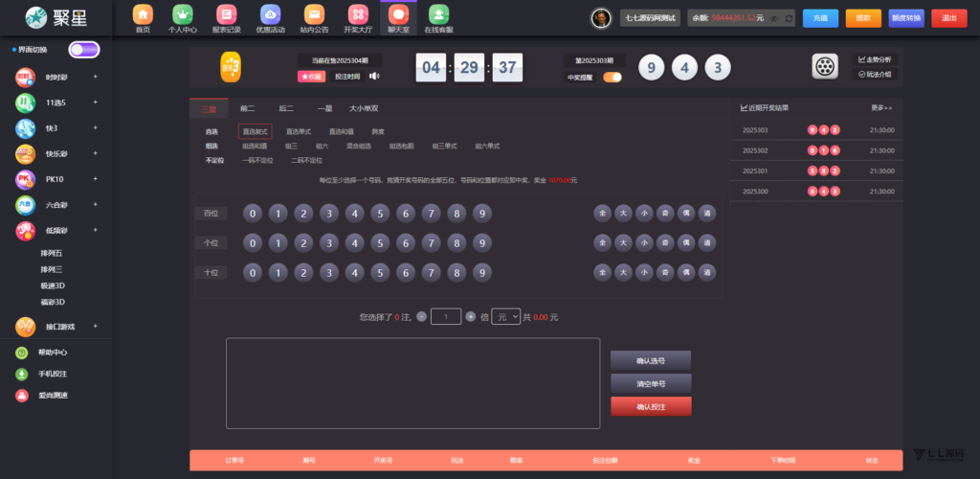Expand the 11选5 sidebar category

(x=56, y=103)
